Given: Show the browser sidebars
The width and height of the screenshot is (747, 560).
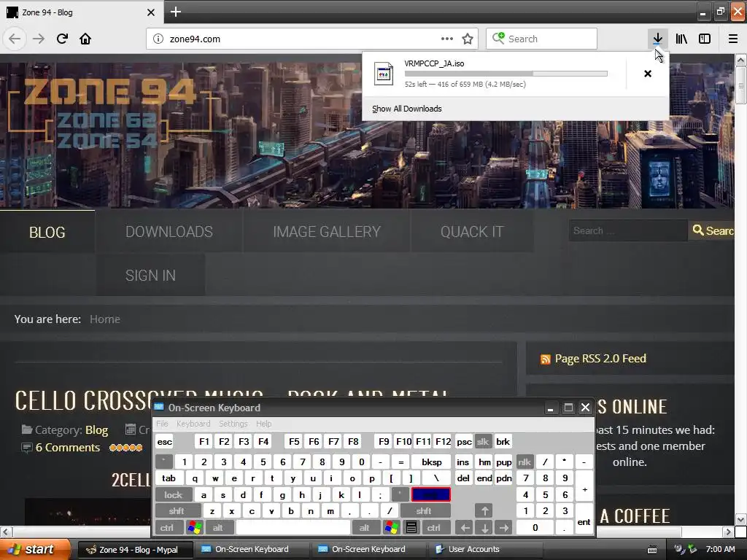Looking at the screenshot, I should 705,39.
